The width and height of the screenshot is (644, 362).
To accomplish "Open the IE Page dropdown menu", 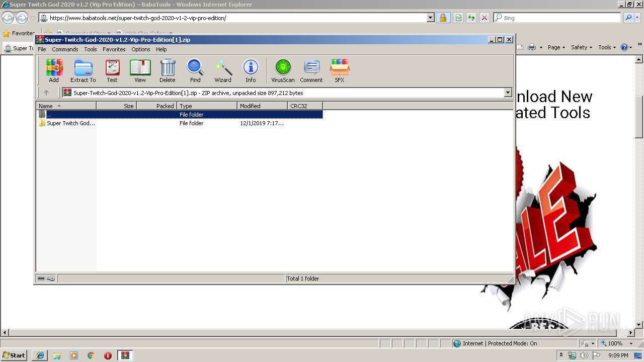I will coord(557,47).
